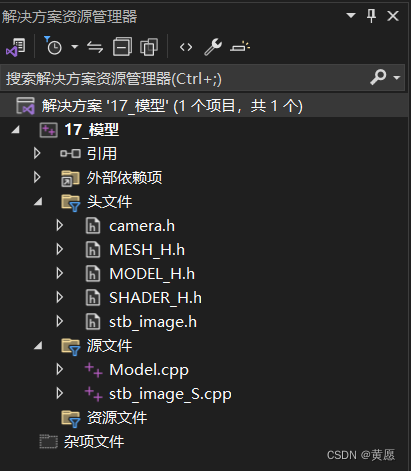Select the SHADER_H.h file

point(155,298)
